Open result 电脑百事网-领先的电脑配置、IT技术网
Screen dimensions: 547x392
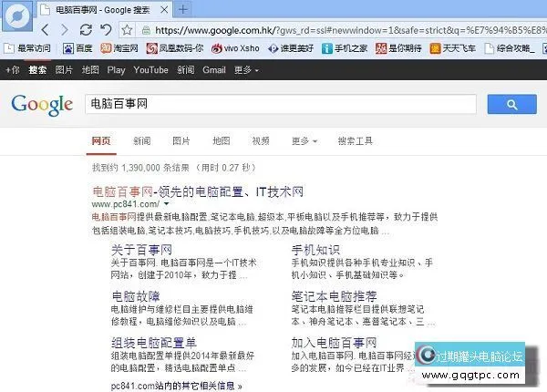198,191
